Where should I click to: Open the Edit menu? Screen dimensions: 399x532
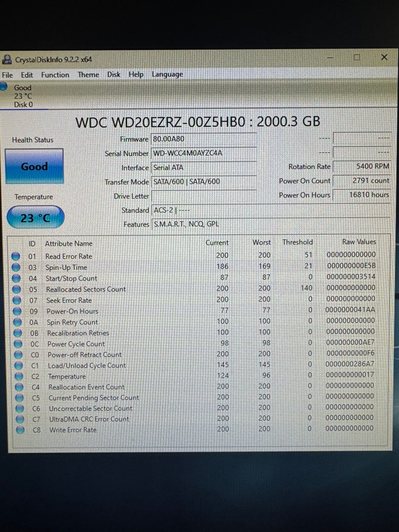(27, 75)
